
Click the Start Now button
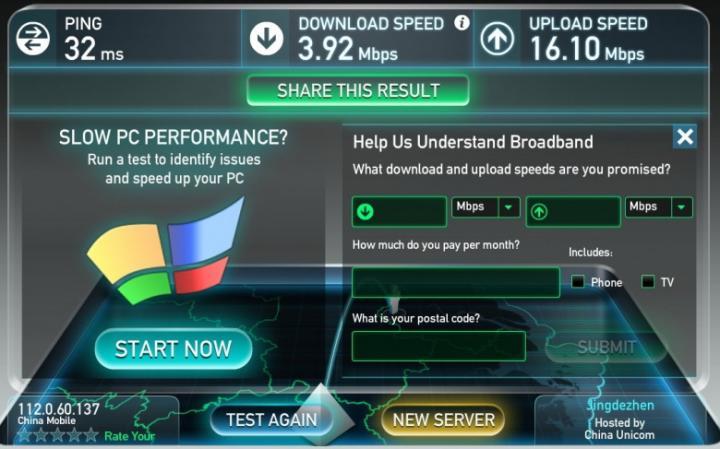point(173,349)
